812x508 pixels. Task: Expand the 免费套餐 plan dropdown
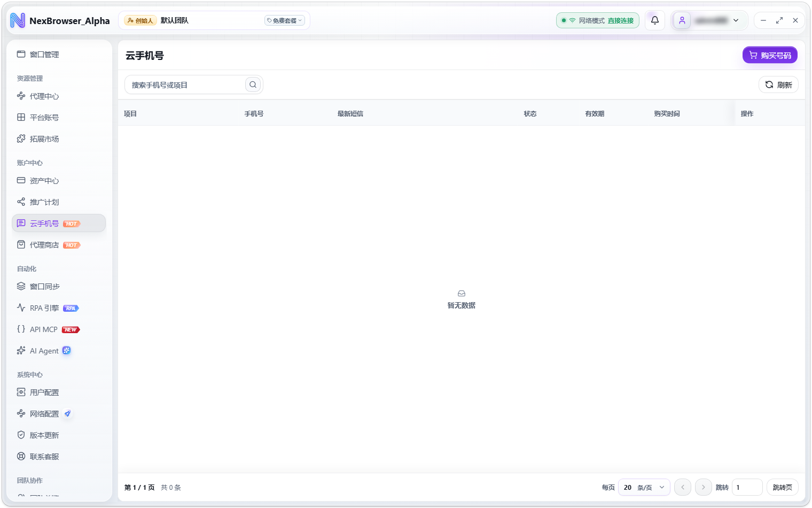click(285, 20)
